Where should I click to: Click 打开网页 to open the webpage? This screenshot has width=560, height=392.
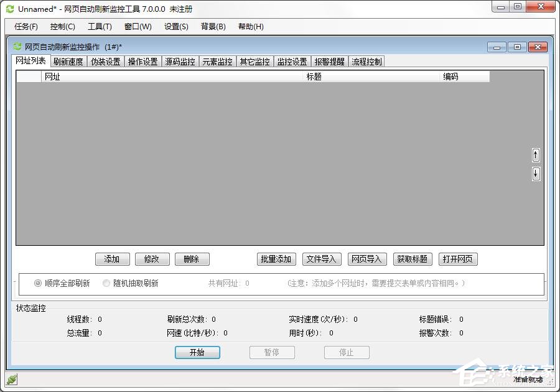(x=458, y=259)
